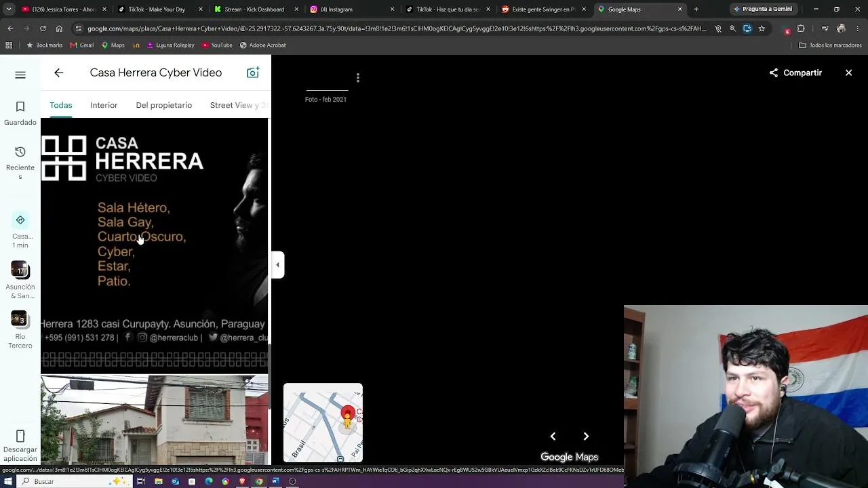Close the photo viewer with X

coord(848,73)
